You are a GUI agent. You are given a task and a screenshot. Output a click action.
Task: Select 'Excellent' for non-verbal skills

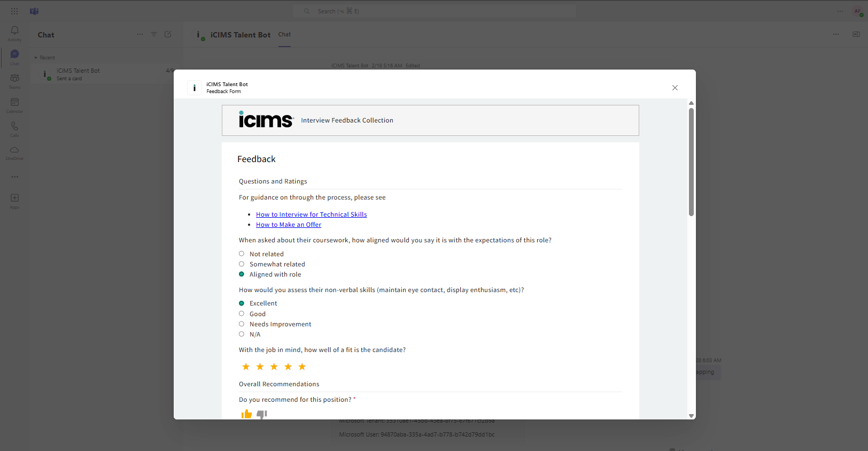(242, 303)
